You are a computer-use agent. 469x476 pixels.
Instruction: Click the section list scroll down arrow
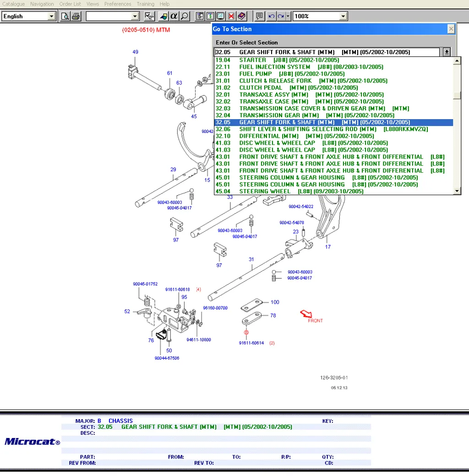457,191
